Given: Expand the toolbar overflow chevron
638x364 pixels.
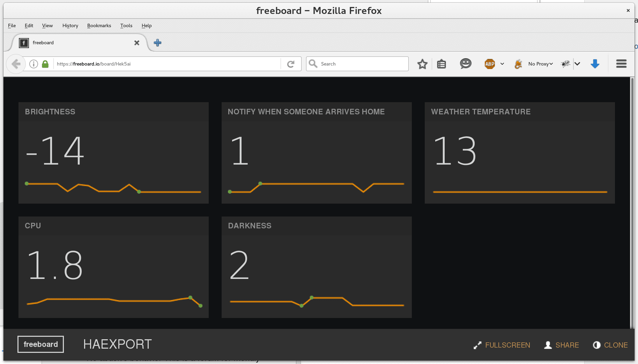Looking at the screenshot, I should coord(577,64).
